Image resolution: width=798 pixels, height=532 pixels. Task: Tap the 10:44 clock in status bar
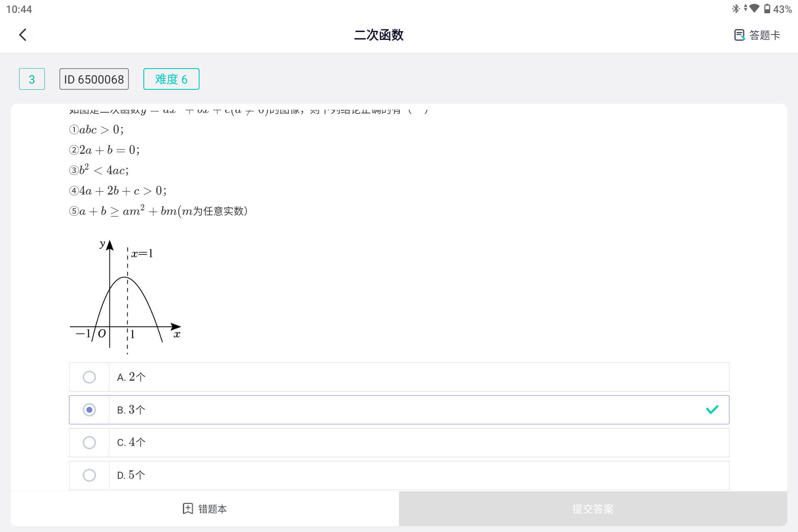[x=19, y=9]
